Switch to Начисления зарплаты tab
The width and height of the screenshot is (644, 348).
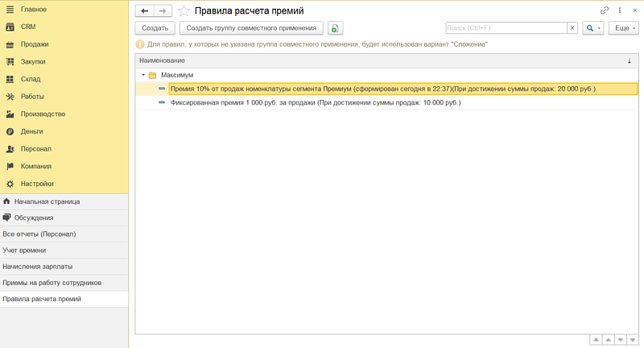(64, 267)
